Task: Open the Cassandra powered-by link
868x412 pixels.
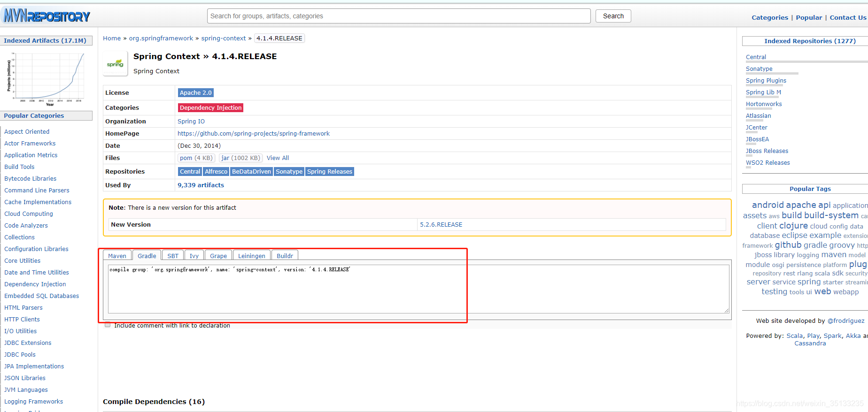Action: coord(810,343)
